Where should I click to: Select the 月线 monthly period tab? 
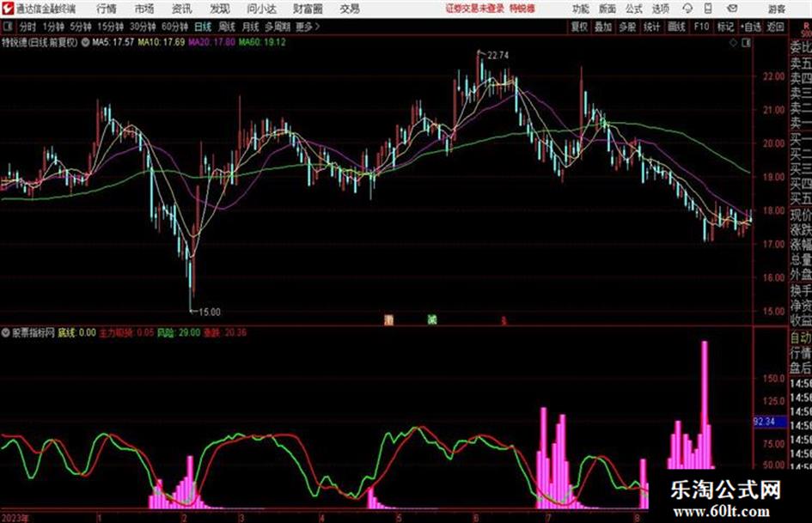[x=251, y=27]
